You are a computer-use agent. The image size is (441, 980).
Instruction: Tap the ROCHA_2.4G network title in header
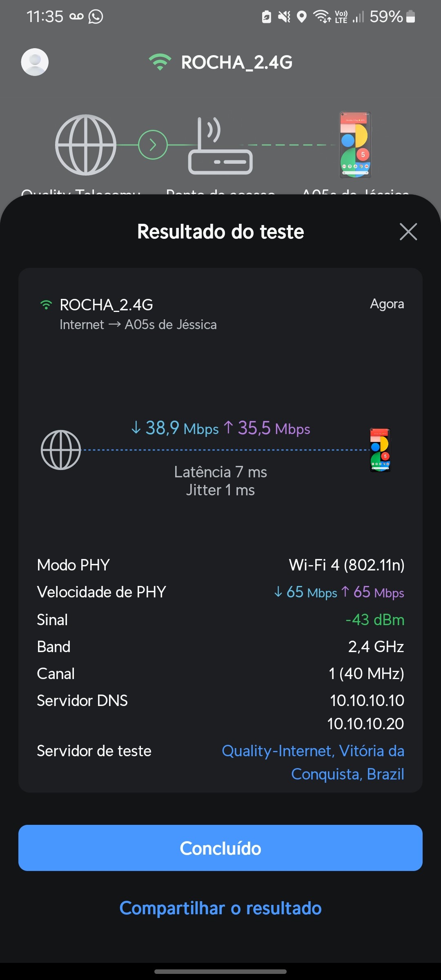pos(237,62)
